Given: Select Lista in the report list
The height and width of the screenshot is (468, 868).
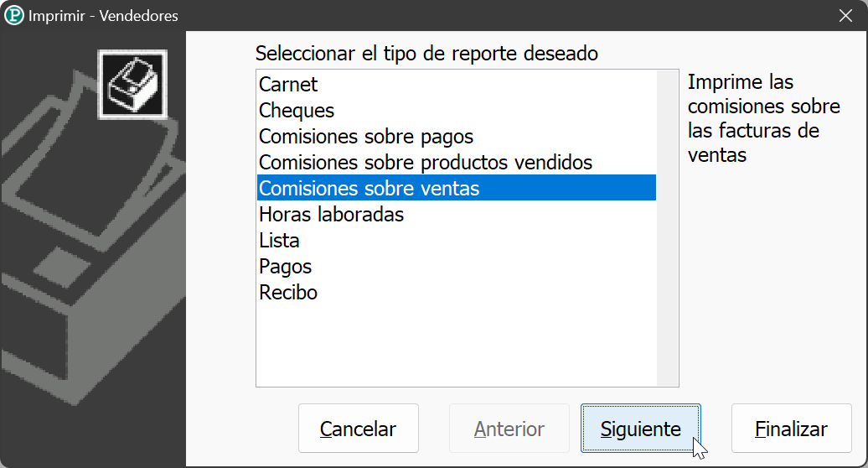Looking at the screenshot, I should (x=456, y=241).
